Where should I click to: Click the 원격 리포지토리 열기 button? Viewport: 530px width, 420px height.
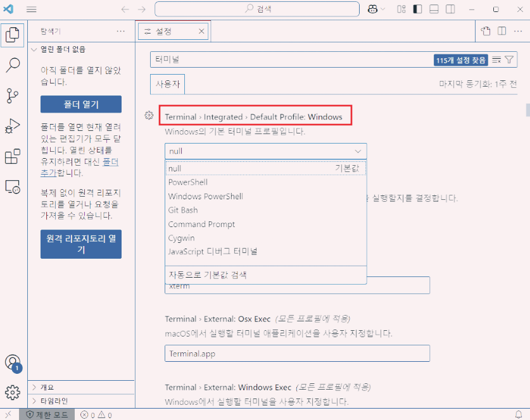(x=81, y=244)
